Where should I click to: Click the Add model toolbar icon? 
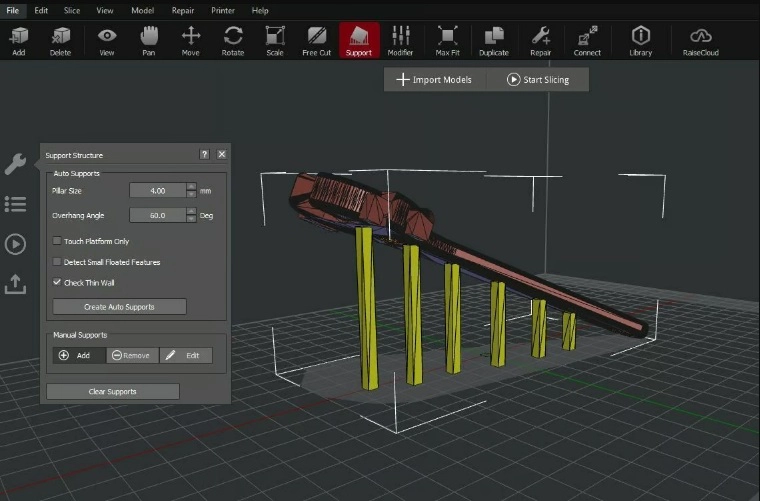[18, 41]
